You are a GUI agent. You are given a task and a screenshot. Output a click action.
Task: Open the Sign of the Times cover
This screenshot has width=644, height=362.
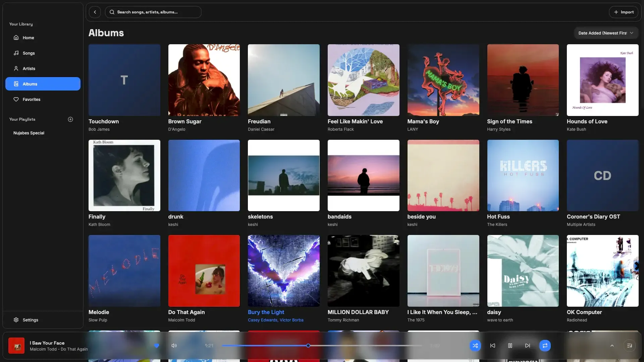[x=523, y=80]
